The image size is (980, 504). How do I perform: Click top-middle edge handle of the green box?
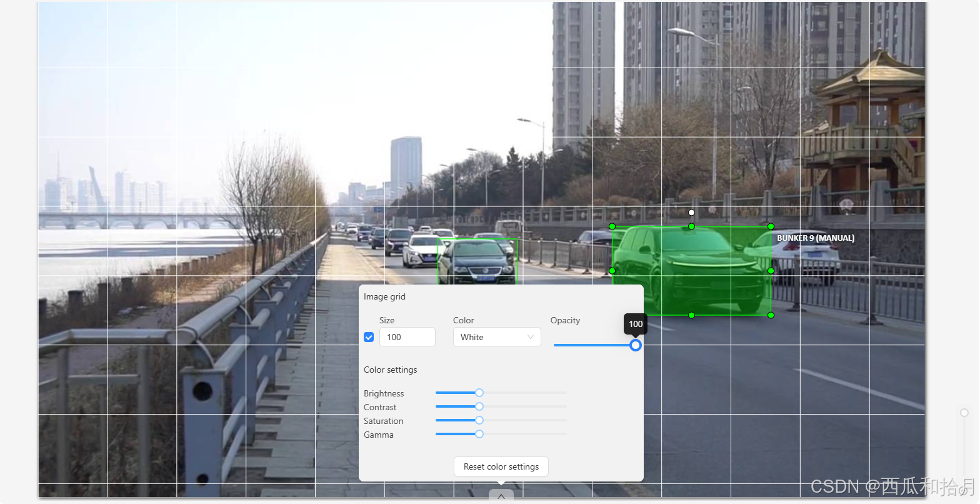[691, 226]
